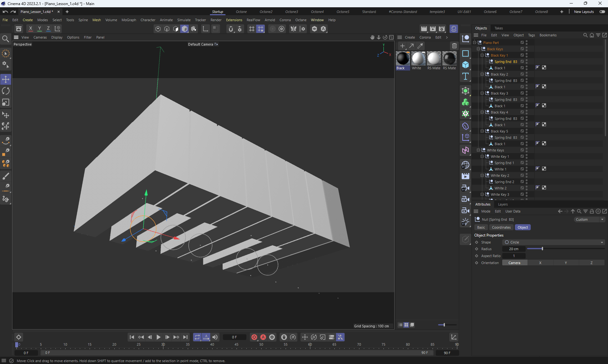Switch to the Octane2 layout

click(x=266, y=12)
